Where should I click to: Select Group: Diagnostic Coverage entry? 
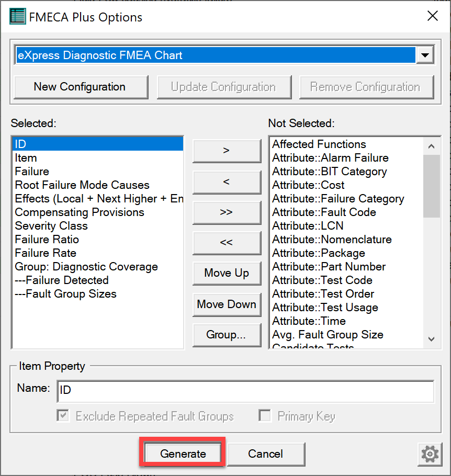click(98, 267)
